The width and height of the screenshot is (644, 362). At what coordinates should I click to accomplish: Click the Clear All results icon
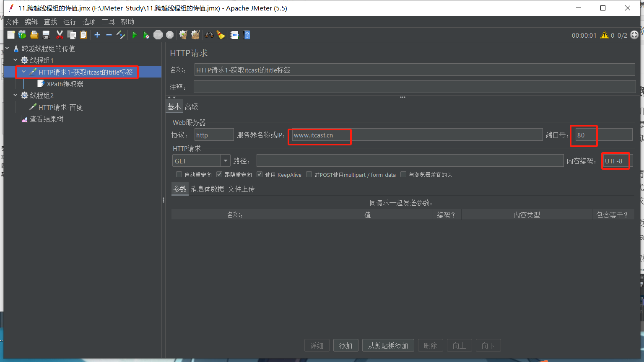click(x=195, y=35)
